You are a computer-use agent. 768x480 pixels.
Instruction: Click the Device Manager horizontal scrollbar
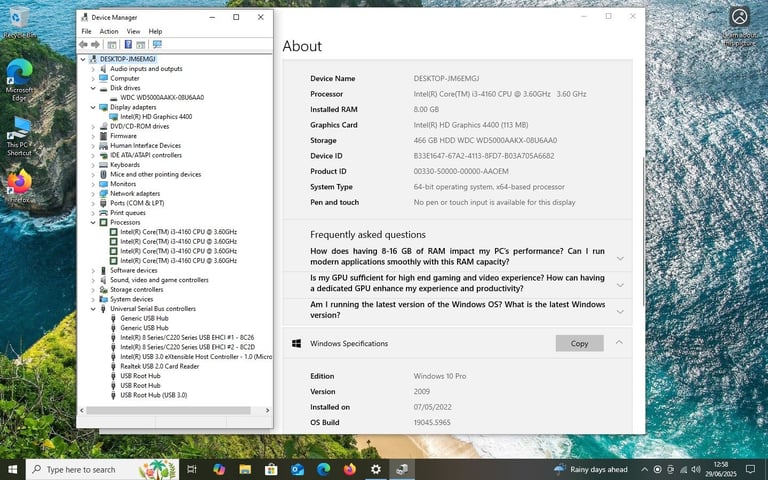(x=168, y=410)
